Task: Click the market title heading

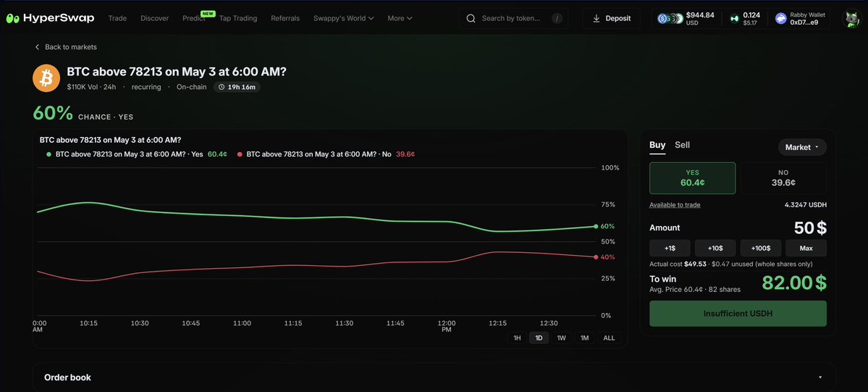Action: [x=177, y=72]
